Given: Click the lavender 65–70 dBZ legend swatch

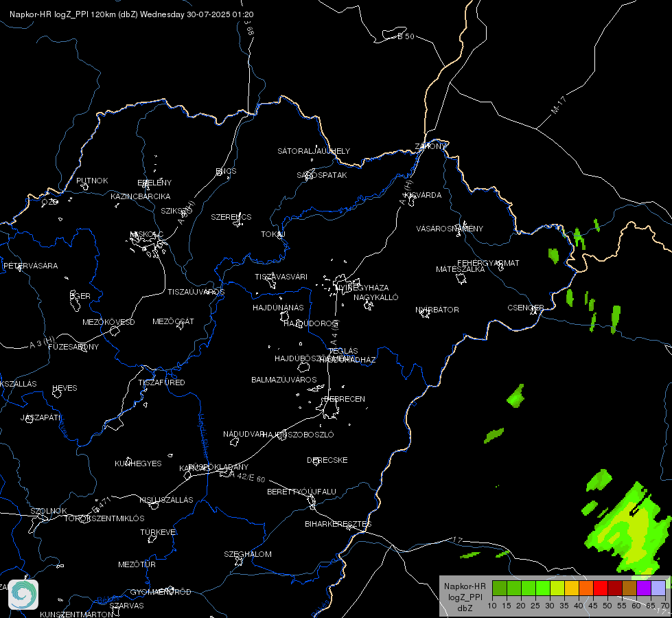Looking at the screenshot, I should pyautogui.click(x=658, y=588).
